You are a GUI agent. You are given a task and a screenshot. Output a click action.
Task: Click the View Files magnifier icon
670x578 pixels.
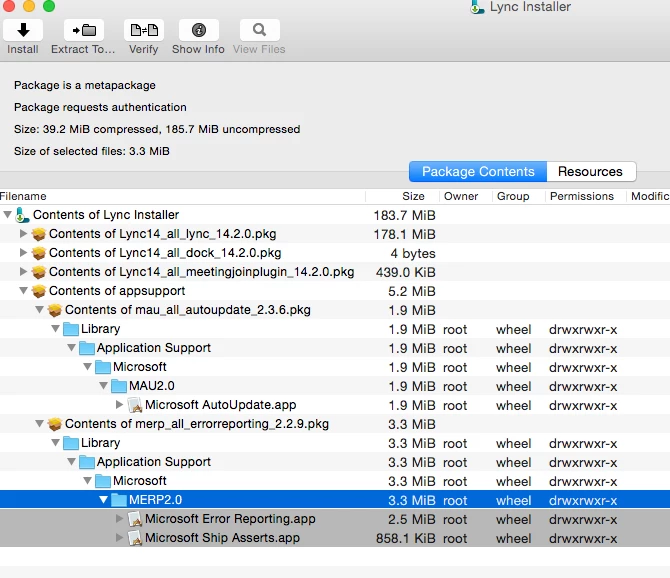[259, 30]
